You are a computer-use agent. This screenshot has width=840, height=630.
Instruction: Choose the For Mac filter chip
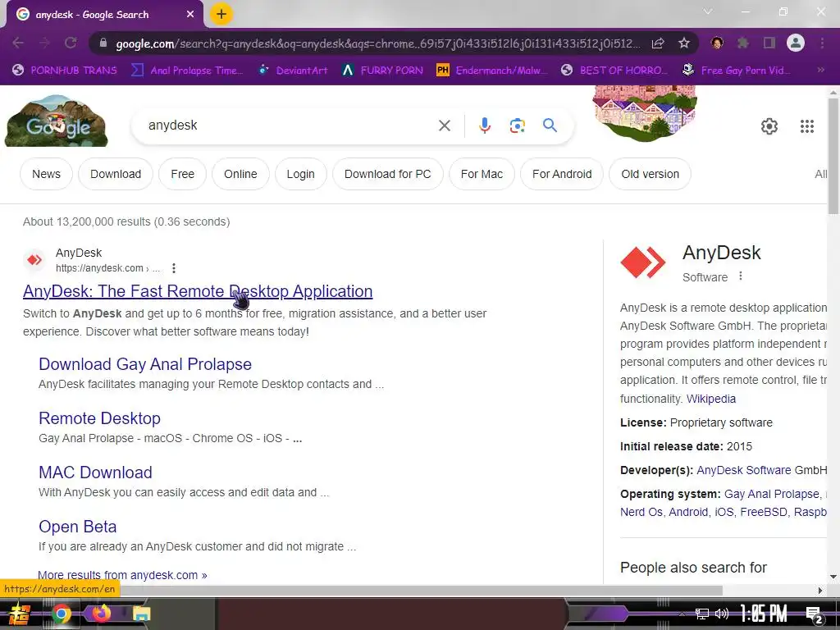[482, 174]
